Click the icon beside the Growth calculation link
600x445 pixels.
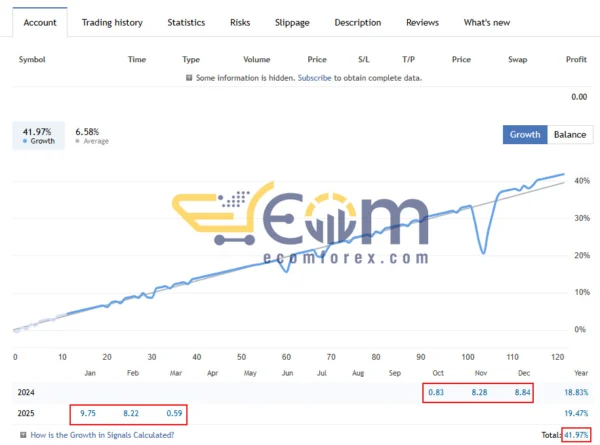click(x=23, y=435)
